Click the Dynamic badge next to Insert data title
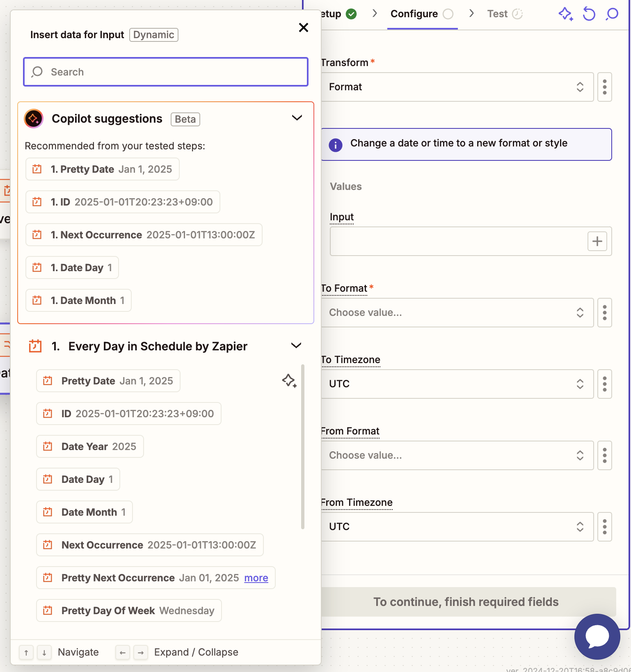This screenshot has width=631, height=672. [x=154, y=35]
